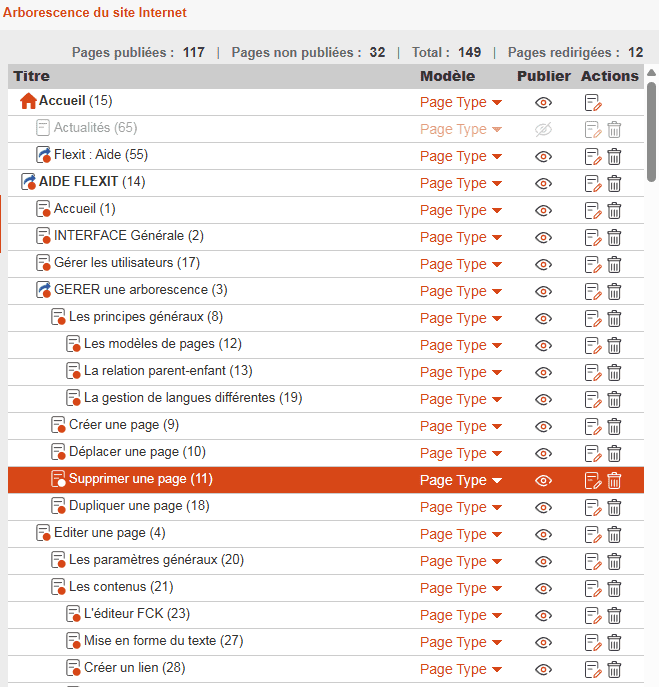
Task: Click the home icon beside Accueil (15)
Action: pyautogui.click(x=28, y=101)
